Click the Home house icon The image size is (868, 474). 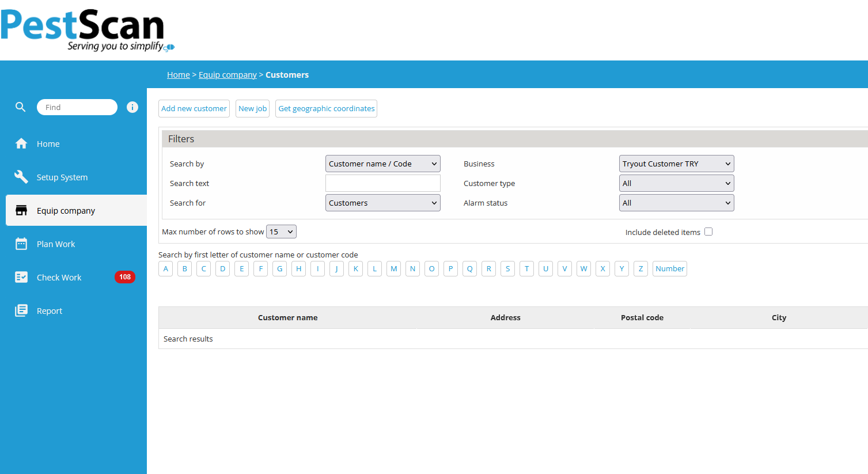(21, 143)
